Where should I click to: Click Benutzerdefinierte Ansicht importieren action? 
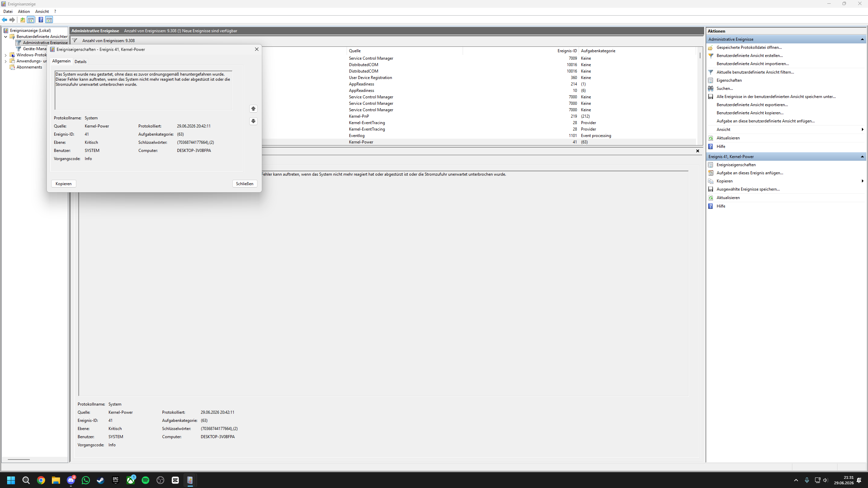(x=753, y=64)
